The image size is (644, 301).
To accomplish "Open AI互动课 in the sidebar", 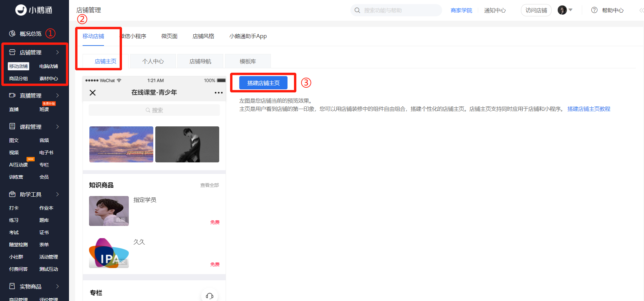I will coord(18,165).
